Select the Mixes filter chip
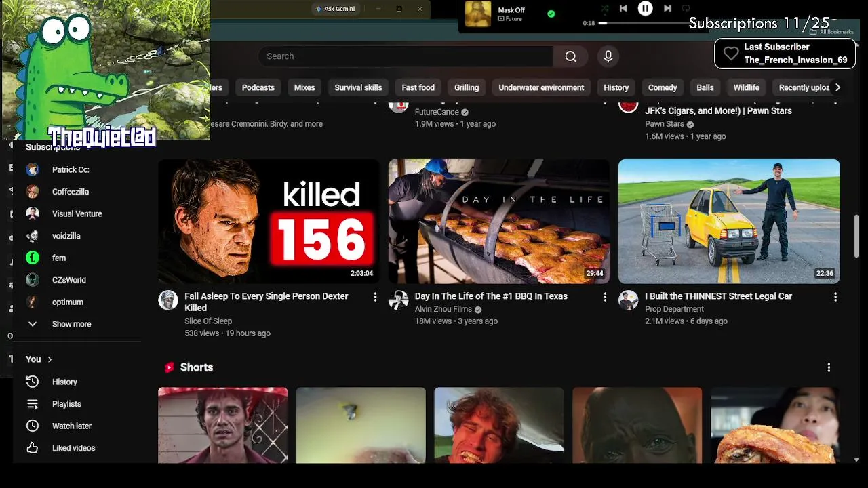The height and width of the screenshot is (488, 868). tap(304, 87)
